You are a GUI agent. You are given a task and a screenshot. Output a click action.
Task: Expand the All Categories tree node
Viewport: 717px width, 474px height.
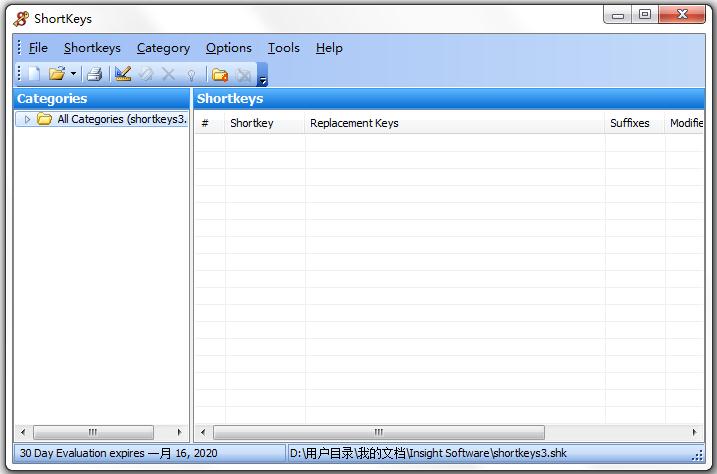tap(27, 119)
